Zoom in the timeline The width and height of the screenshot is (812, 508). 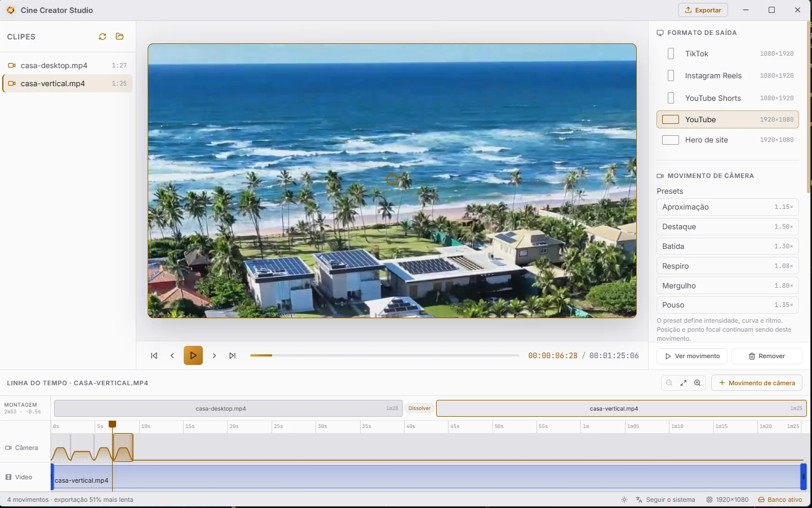pos(698,383)
